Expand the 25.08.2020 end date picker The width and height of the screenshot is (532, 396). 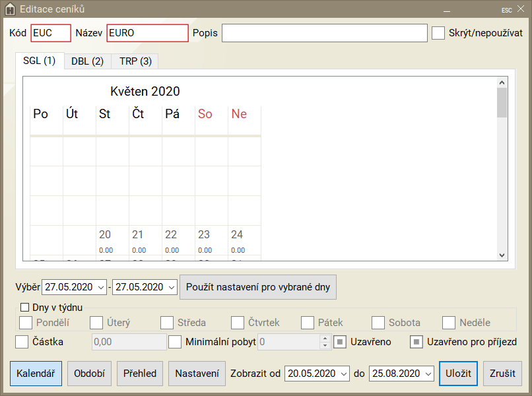[426, 374]
